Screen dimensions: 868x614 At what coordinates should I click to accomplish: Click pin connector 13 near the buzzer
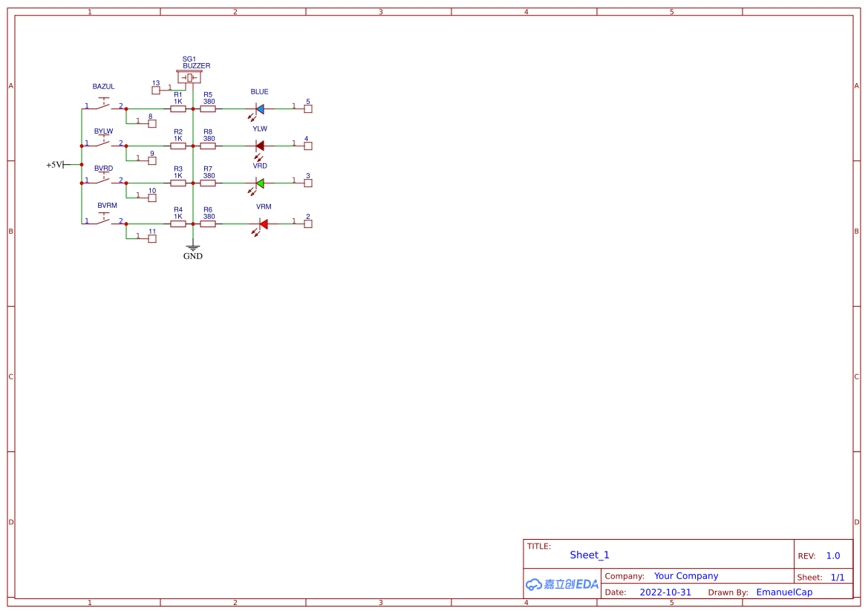(x=156, y=88)
